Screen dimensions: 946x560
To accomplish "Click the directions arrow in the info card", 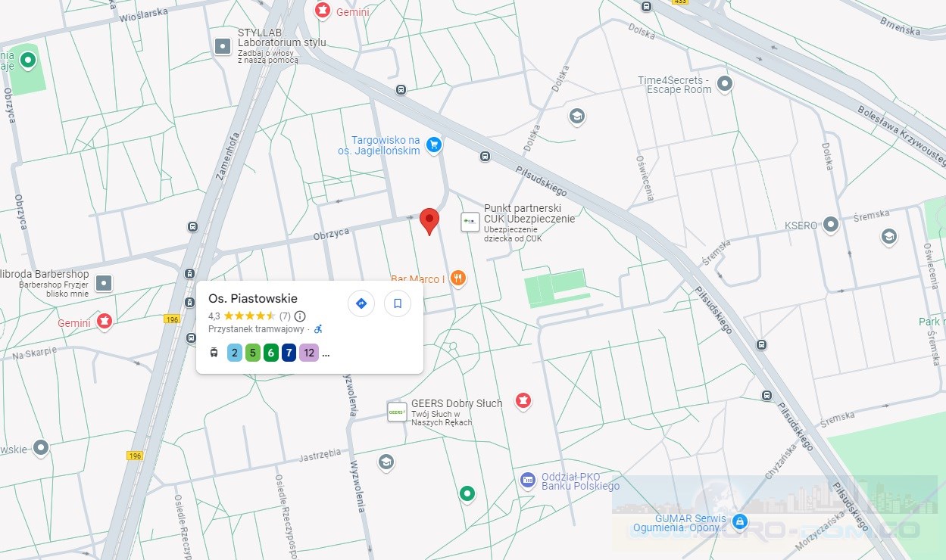I will (361, 303).
